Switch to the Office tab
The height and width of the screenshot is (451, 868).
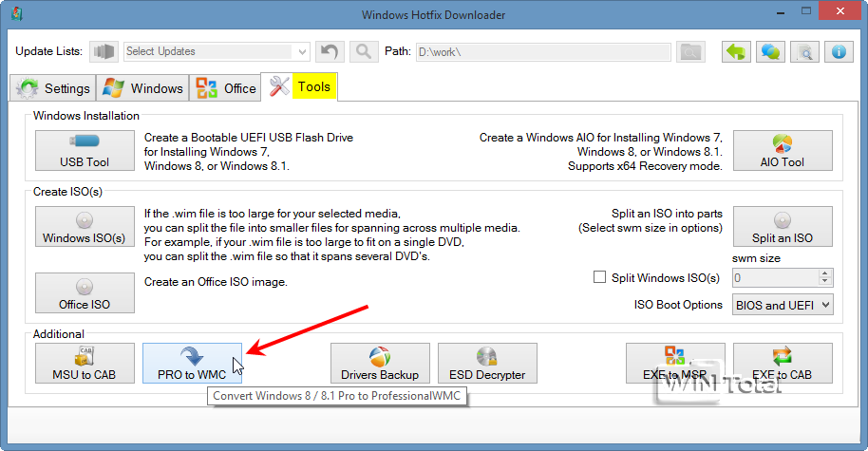[225, 88]
